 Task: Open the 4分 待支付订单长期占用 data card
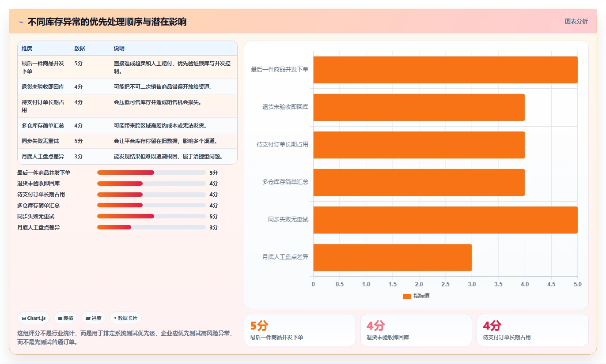(x=532, y=330)
